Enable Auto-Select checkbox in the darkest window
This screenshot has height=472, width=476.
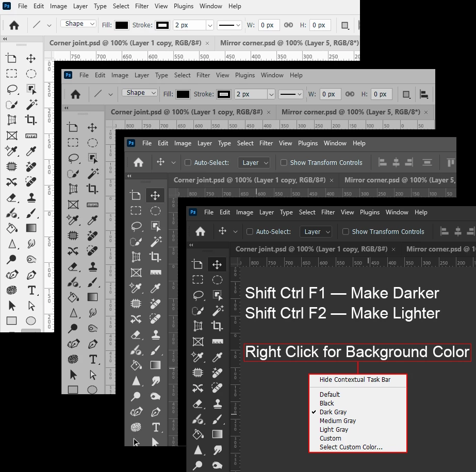pyautogui.click(x=250, y=232)
